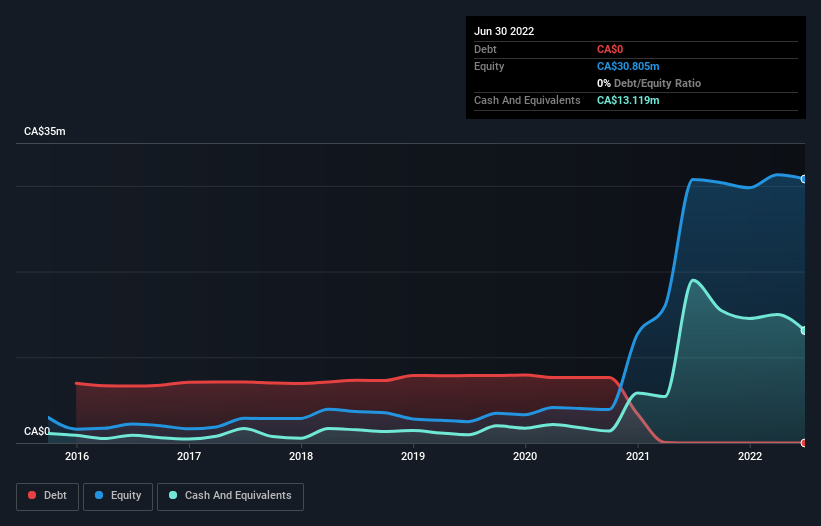821x526 pixels.
Task: Select the blue Equity endpoint marker
Action: 804,179
